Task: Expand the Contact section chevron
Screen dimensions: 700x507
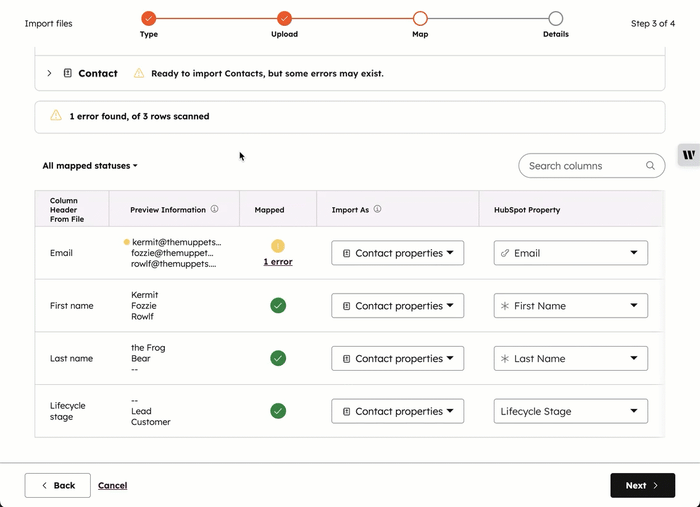Action: click(x=49, y=73)
